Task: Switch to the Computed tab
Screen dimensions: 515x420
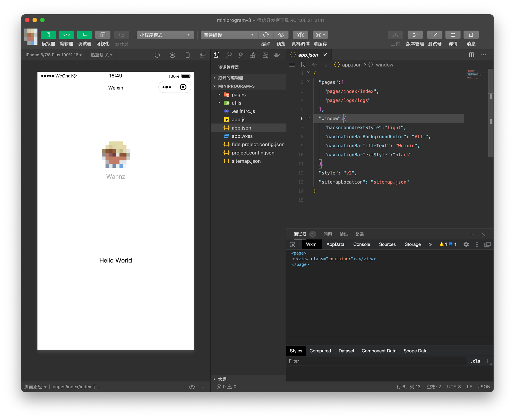Action: pos(320,351)
